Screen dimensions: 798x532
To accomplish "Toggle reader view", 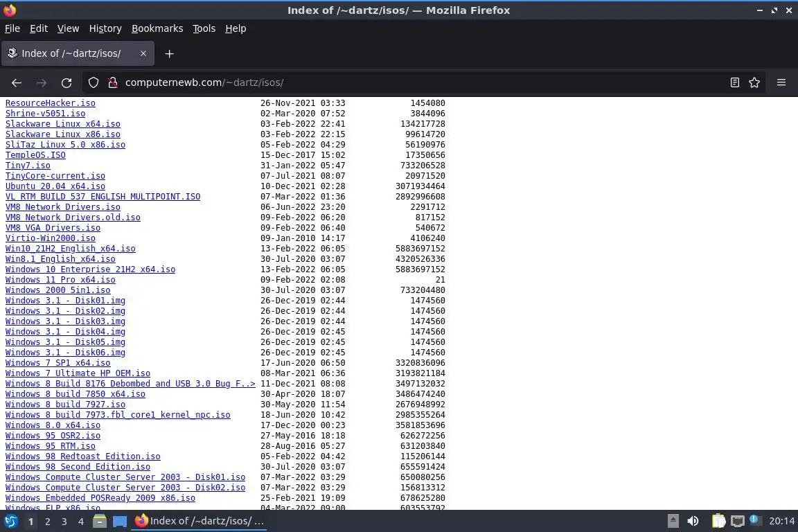I will 734,82.
